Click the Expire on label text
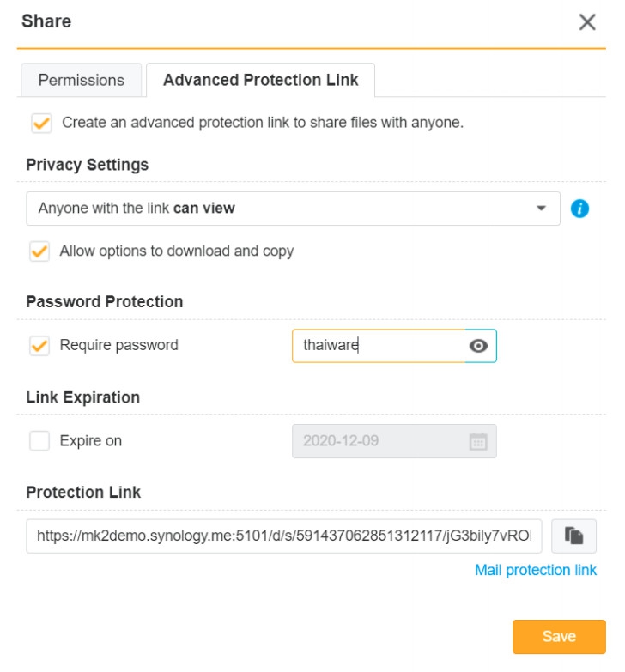Image resolution: width=625 pixels, height=672 pixels. coord(91,441)
